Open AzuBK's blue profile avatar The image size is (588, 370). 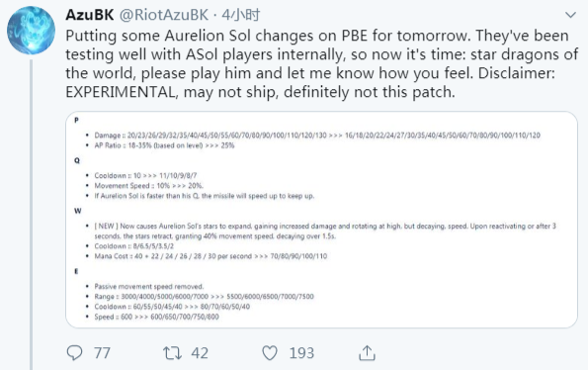tap(31, 30)
